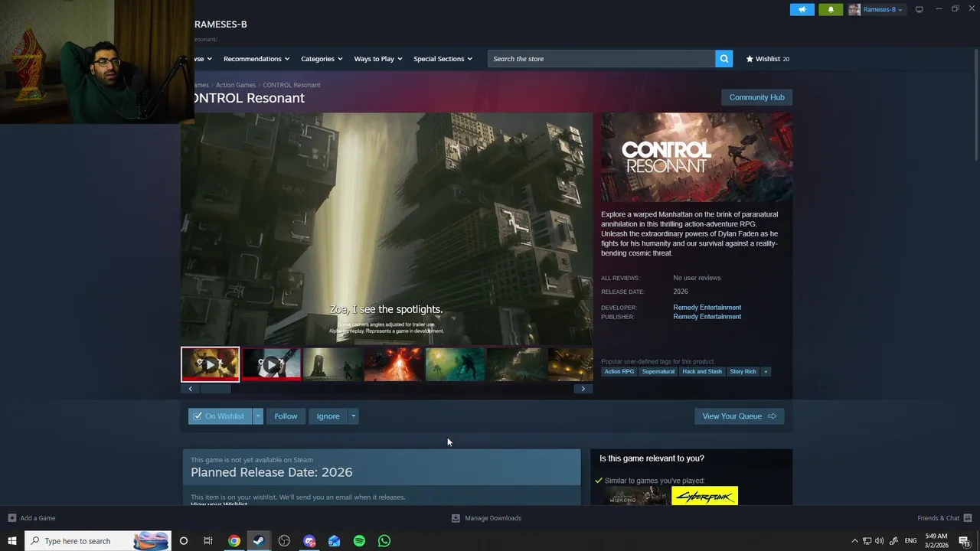Click the main trailer video player
This screenshot has width=980, height=551.
[x=387, y=229]
